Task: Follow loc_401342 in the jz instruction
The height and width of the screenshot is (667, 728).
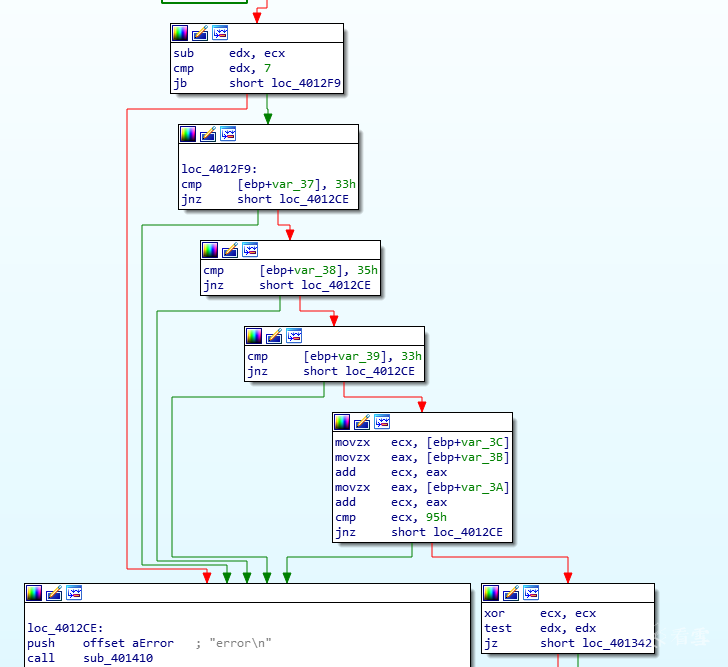Action: (x=617, y=643)
